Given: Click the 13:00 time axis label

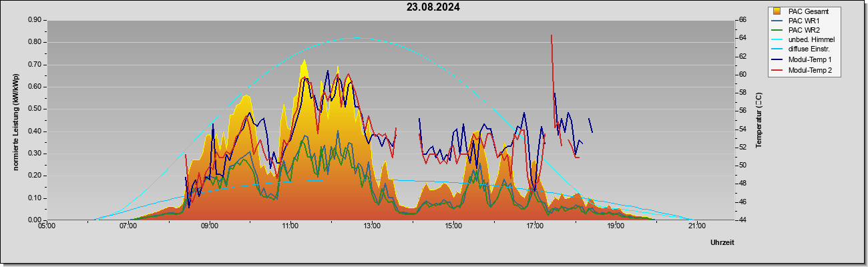Looking at the screenshot, I should coord(372,226).
